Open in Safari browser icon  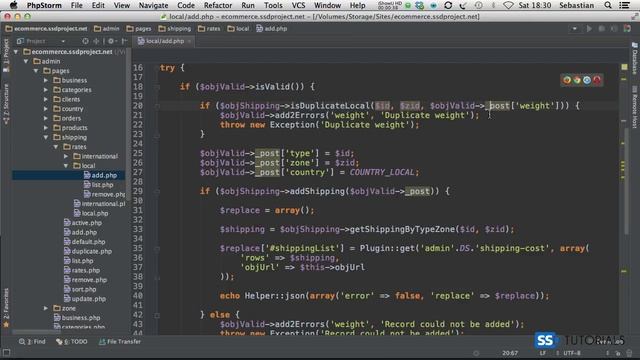tap(587, 80)
